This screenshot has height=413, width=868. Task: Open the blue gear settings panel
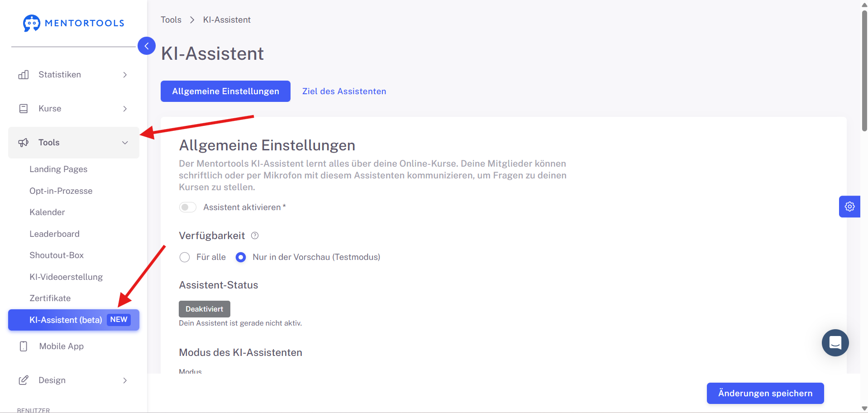coord(849,206)
